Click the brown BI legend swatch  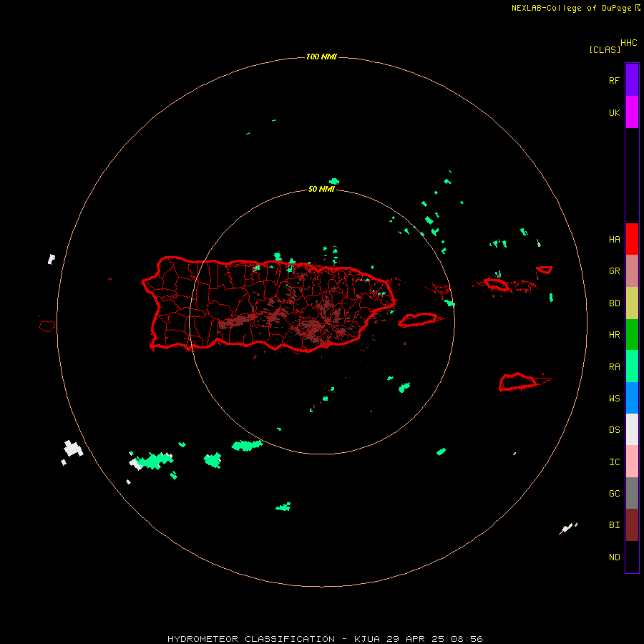(x=632, y=525)
